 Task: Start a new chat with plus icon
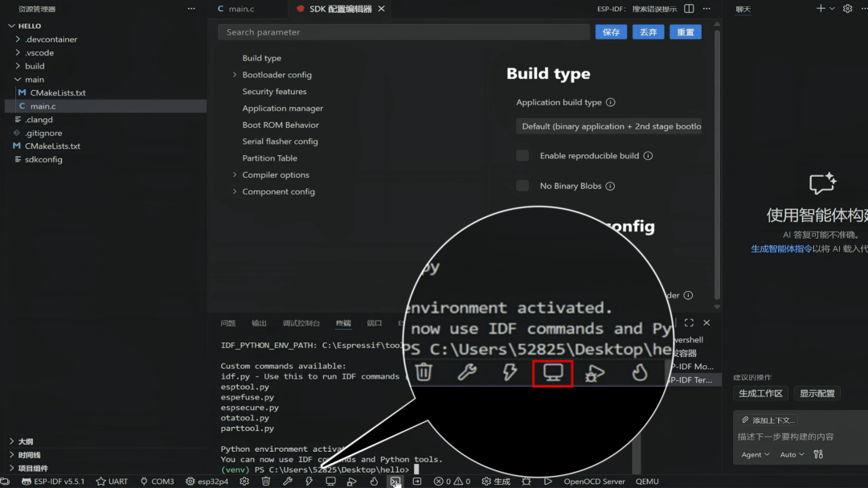tap(821, 9)
